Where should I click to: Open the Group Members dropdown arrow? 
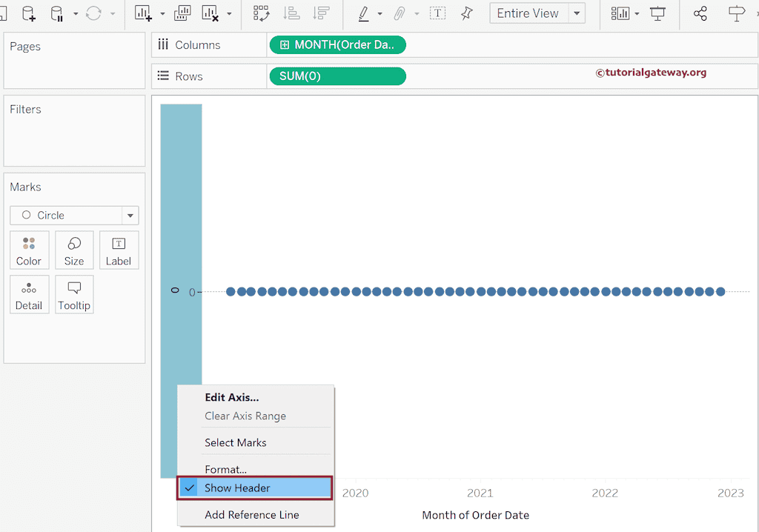point(417,13)
